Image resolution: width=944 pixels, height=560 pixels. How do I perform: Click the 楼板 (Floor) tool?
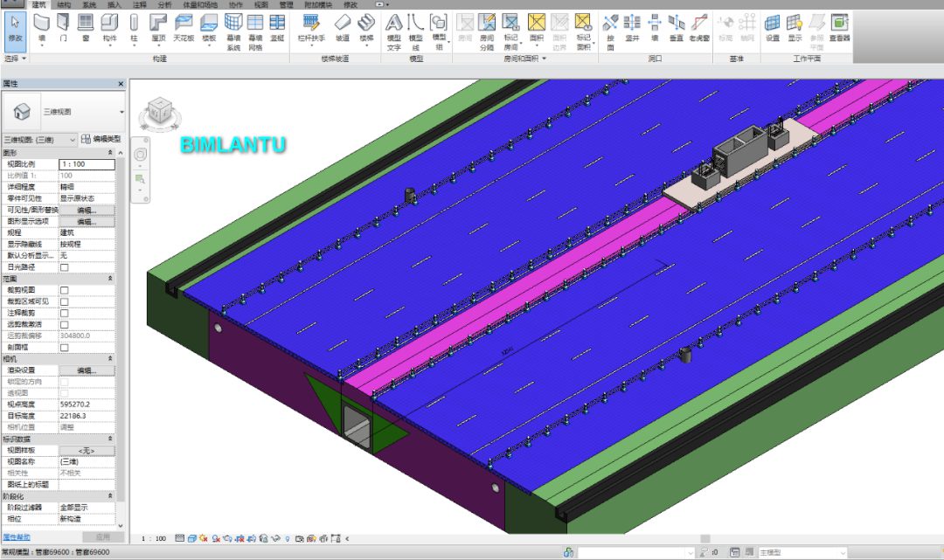tap(209, 28)
